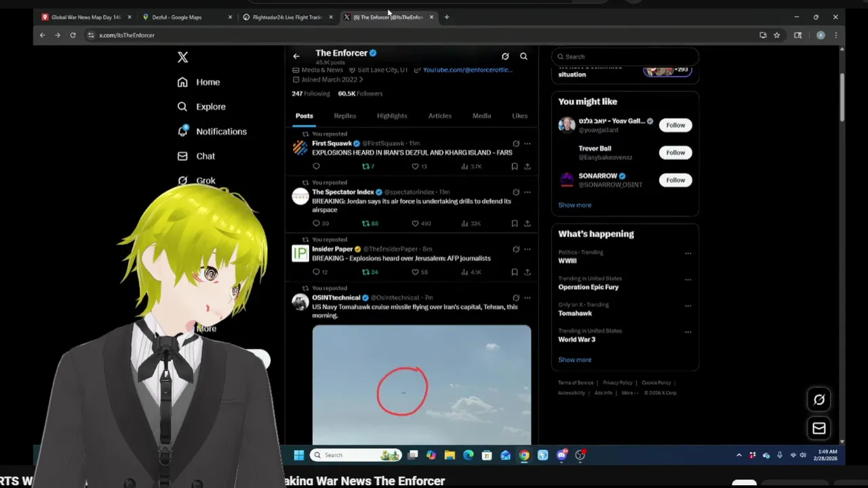Open Discord from taskbar
The width and height of the screenshot is (868, 488).
561,455
